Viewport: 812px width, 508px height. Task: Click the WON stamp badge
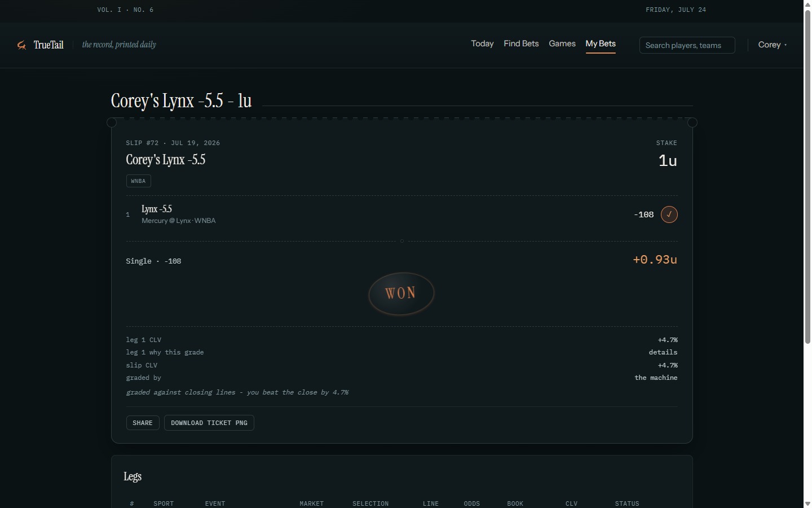[401, 294]
